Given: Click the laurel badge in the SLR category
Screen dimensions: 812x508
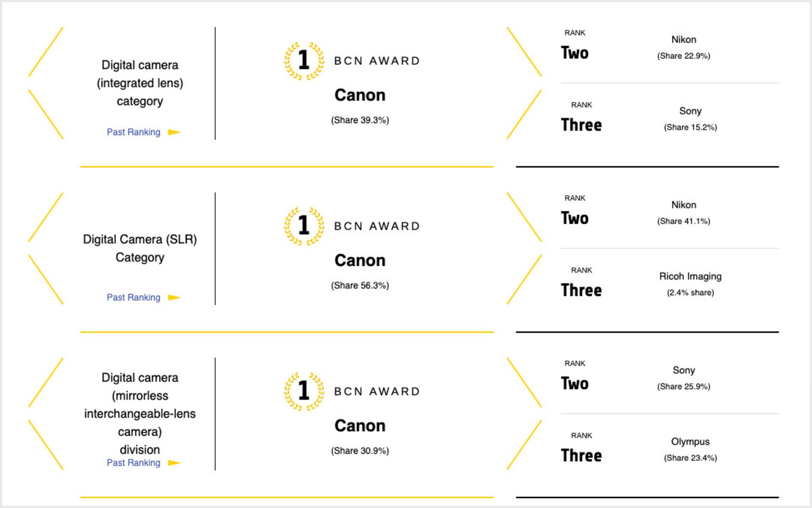Looking at the screenshot, I should pos(304,226).
